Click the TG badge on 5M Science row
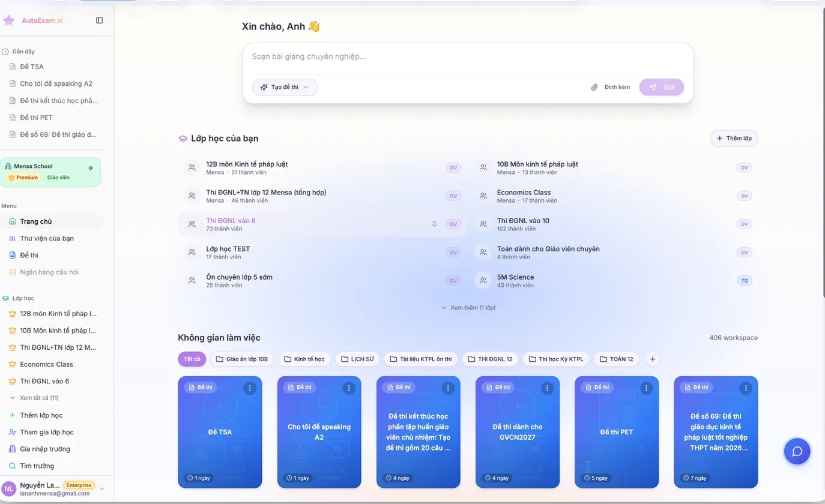 pyautogui.click(x=745, y=280)
